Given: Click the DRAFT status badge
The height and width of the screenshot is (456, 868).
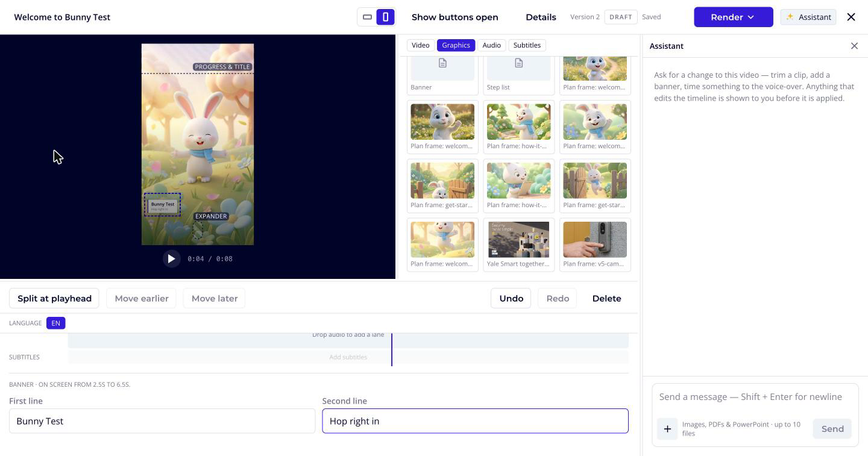Looking at the screenshot, I should [621, 17].
